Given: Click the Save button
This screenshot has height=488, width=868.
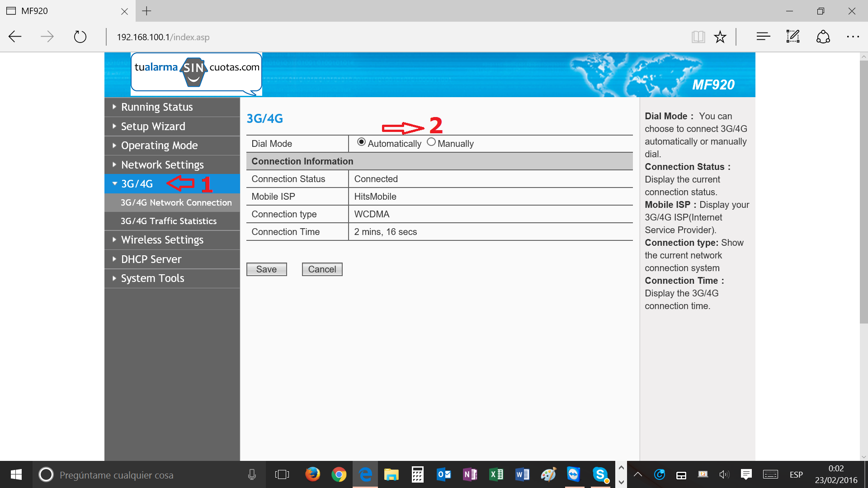Looking at the screenshot, I should tap(266, 269).
